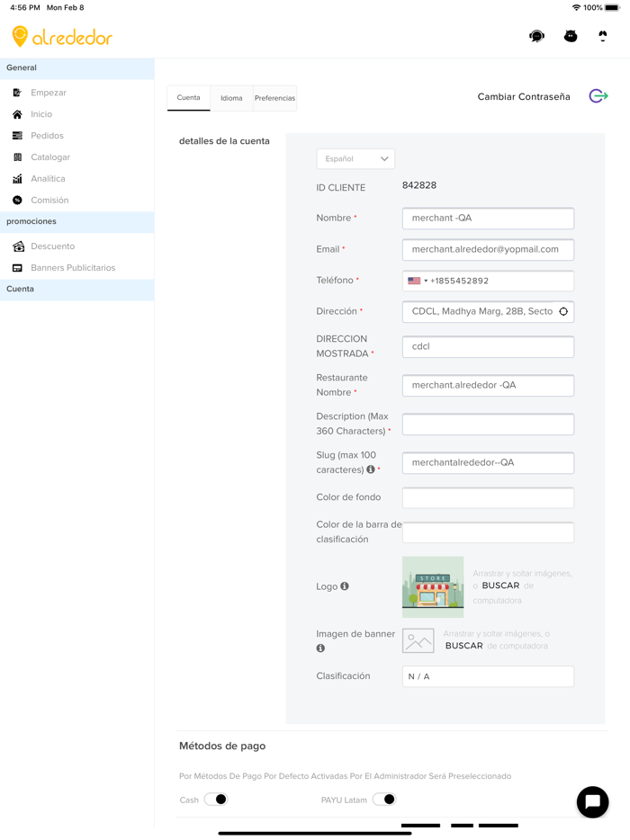
Task: Click the store logo thumbnail
Action: (433, 586)
